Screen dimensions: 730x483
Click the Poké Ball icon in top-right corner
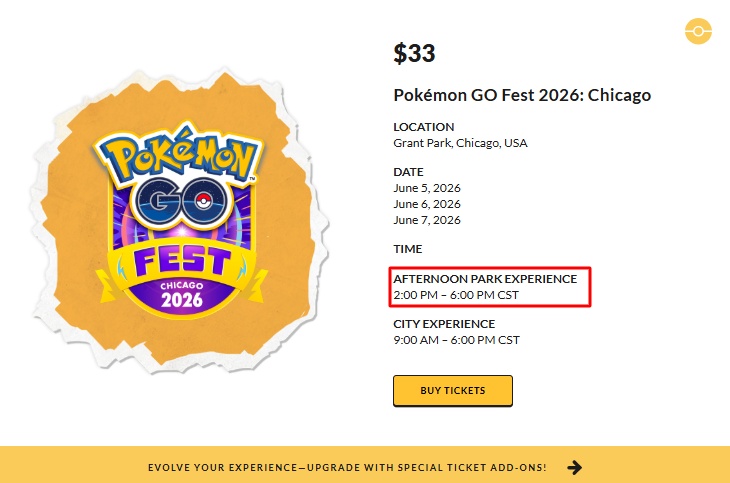point(698,32)
